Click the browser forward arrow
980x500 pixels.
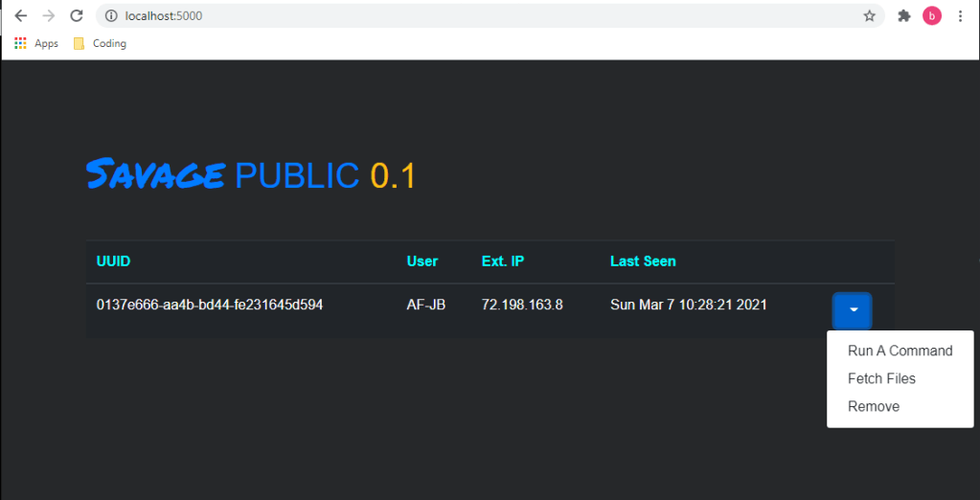click(49, 16)
